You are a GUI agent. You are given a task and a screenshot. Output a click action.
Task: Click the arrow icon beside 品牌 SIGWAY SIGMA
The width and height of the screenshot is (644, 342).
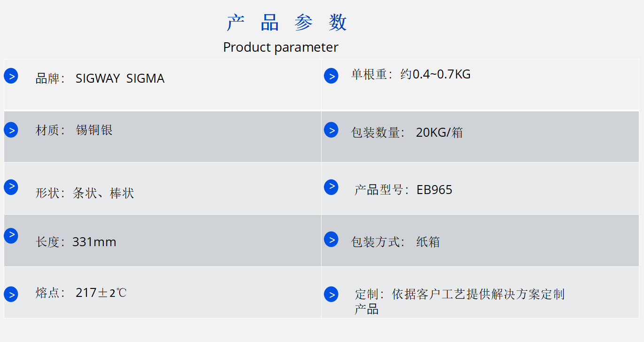pyautogui.click(x=11, y=76)
